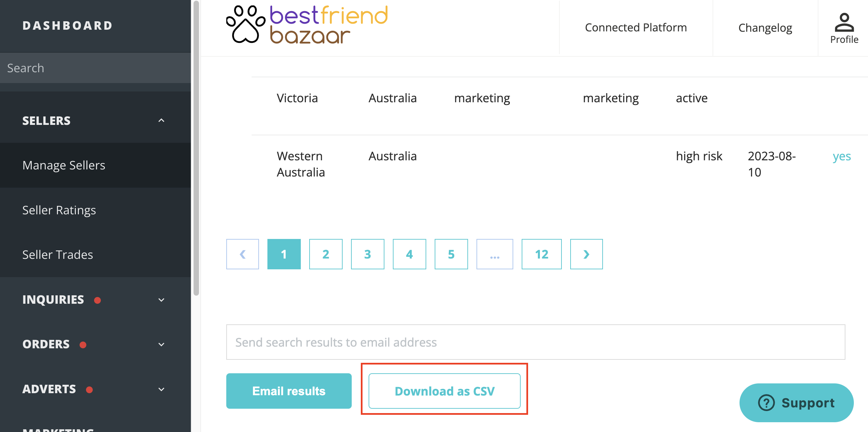This screenshot has height=432, width=868.
Task: Open the Connected Platform page
Action: pyautogui.click(x=636, y=27)
